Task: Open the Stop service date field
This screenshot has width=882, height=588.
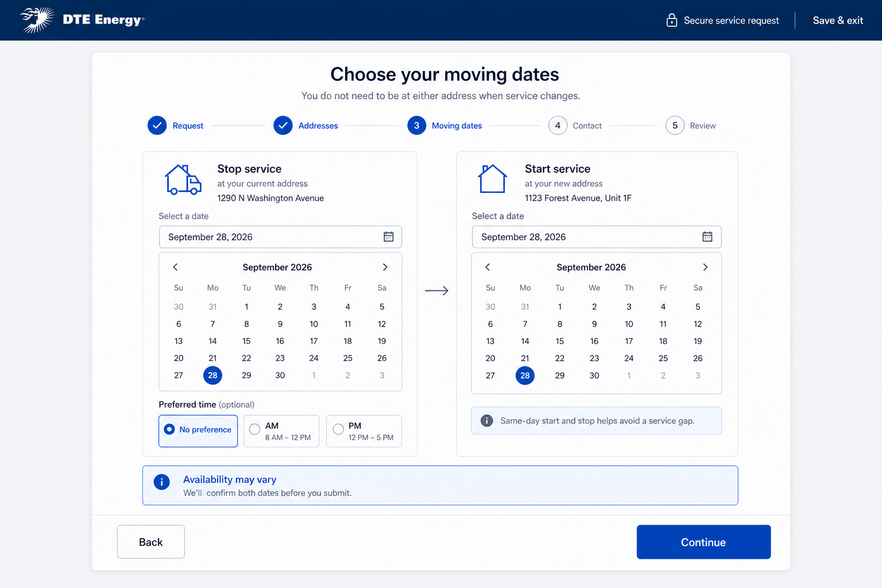Action: pyautogui.click(x=280, y=237)
